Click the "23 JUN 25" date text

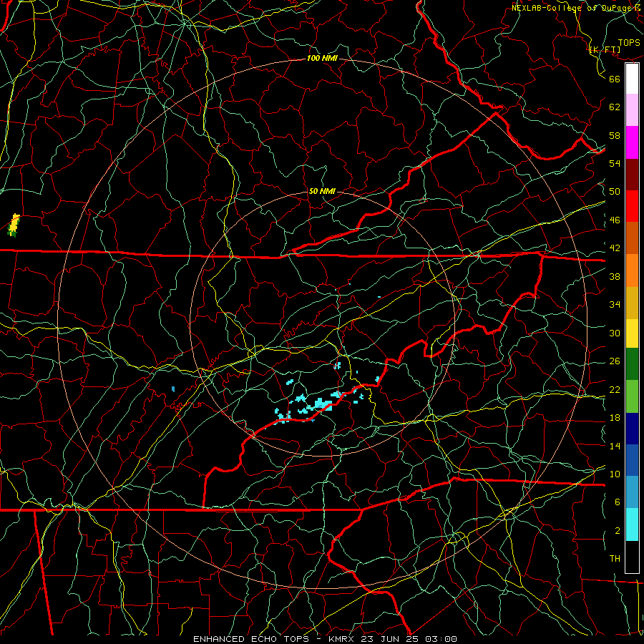click(389, 639)
